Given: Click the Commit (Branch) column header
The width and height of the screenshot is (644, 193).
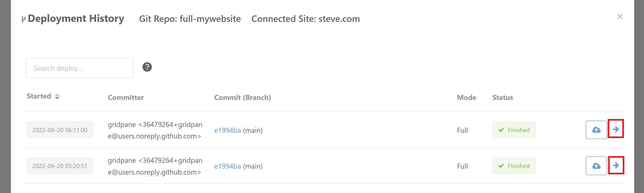Looking at the screenshot, I should (242, 98).
